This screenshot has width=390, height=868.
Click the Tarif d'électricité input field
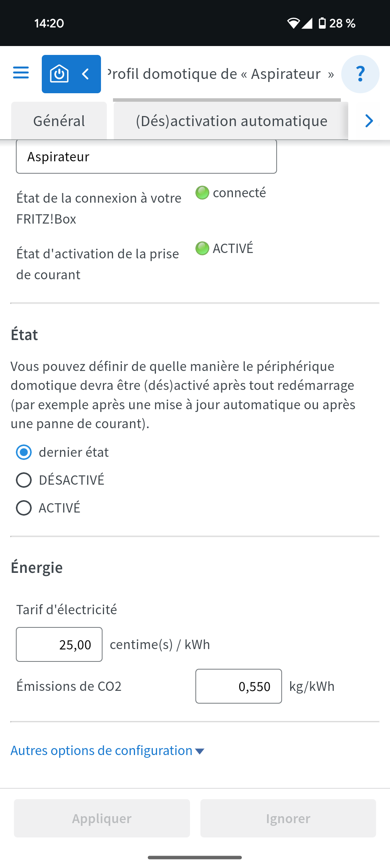click(x=59, y=644)
